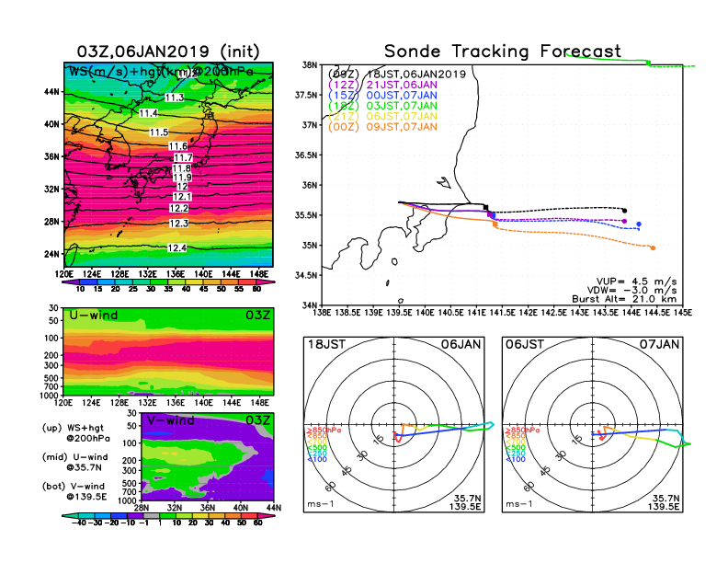Click the black landing-point dot of the 09Z track
The image size is (728, 563).
624,211
